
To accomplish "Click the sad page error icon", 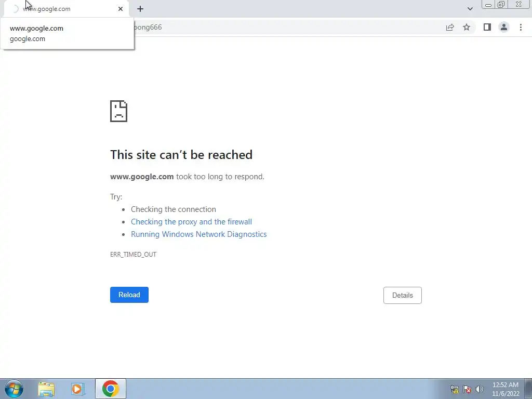I will (119, 111).
